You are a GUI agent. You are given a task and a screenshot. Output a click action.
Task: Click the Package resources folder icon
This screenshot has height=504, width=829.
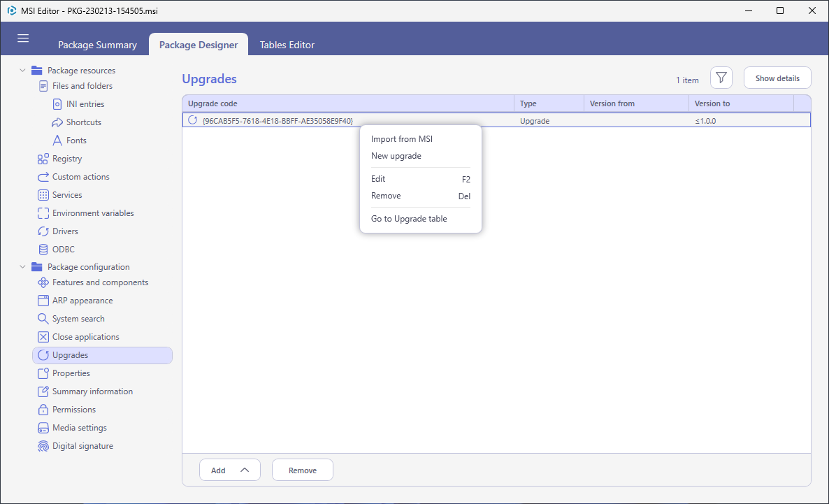(36, 71)
